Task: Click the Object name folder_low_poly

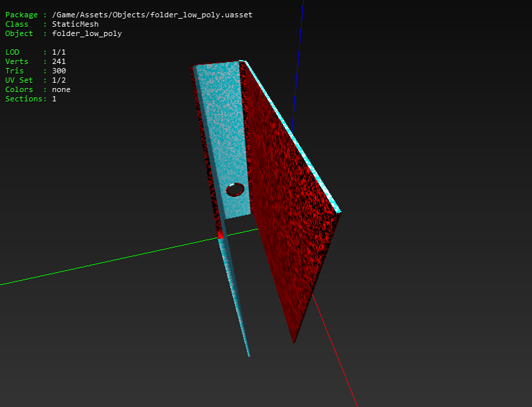Action: (87, 33)
